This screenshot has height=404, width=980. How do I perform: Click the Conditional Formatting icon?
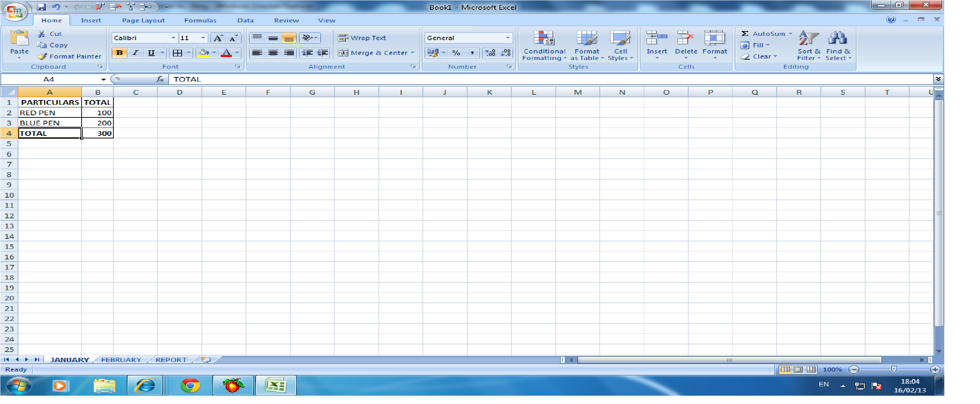(544, 38)
